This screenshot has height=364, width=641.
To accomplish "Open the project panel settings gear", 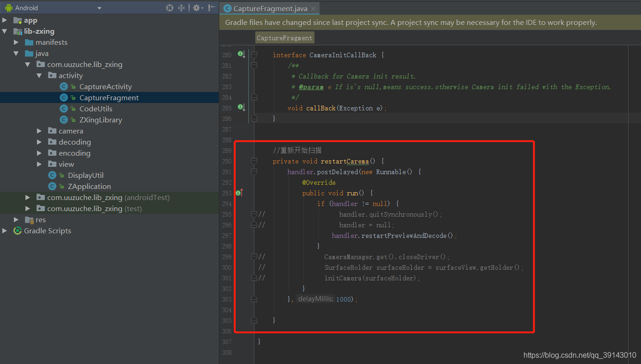I will pos(197,8).
